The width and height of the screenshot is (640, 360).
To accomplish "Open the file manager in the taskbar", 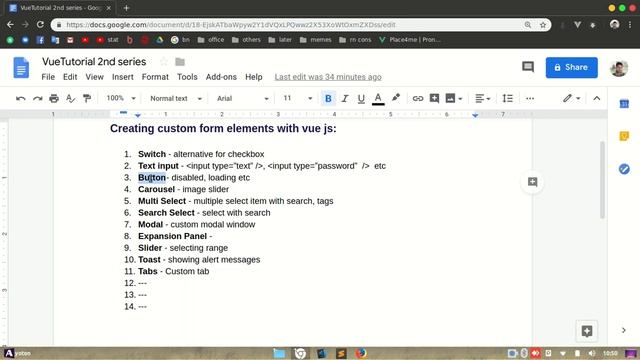I will [279, 353].
